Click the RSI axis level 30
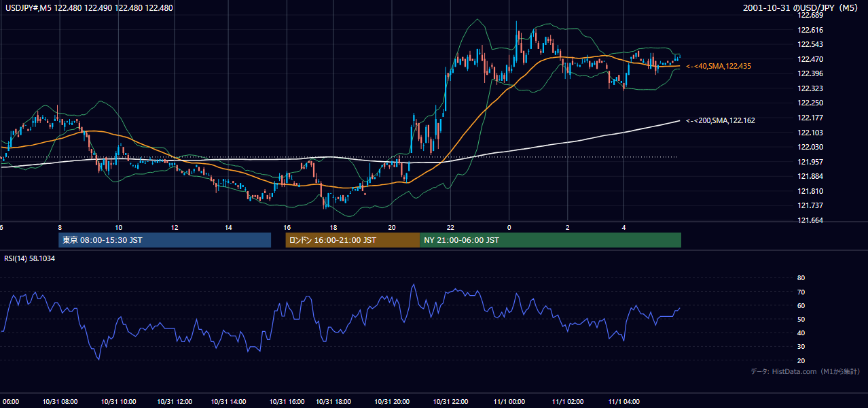Viewport: 868px width, 408px height. (x=801, y=347)
